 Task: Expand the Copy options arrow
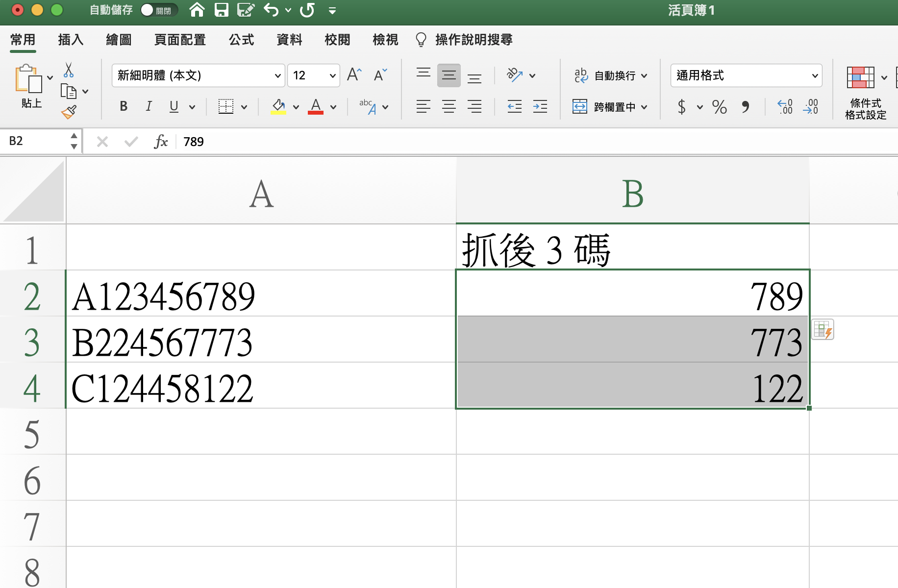(x=85, y=92)
